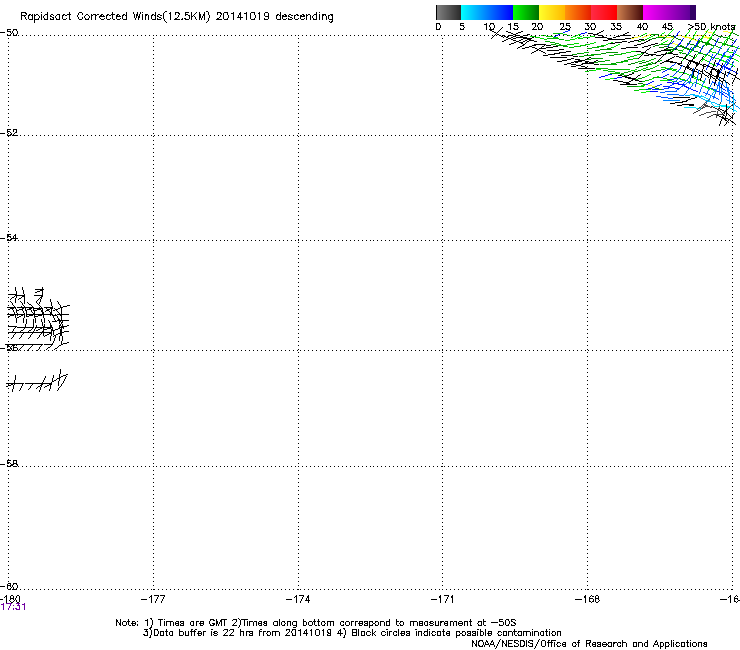740x650 pixels.
Task: Click the date "20141019" in the title
Action: click(243, 17)
